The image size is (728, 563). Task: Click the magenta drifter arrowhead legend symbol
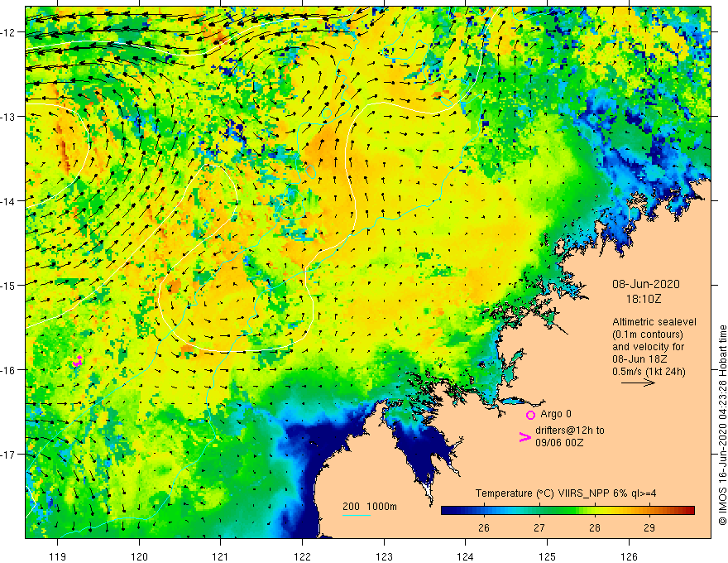click(524, 437)
